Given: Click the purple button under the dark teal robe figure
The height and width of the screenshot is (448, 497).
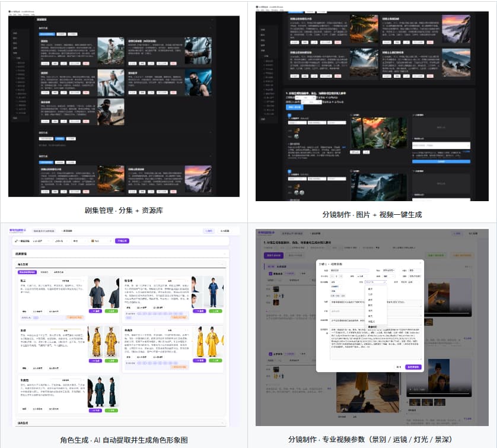Looking at the screenshot, I should [95, 411].
